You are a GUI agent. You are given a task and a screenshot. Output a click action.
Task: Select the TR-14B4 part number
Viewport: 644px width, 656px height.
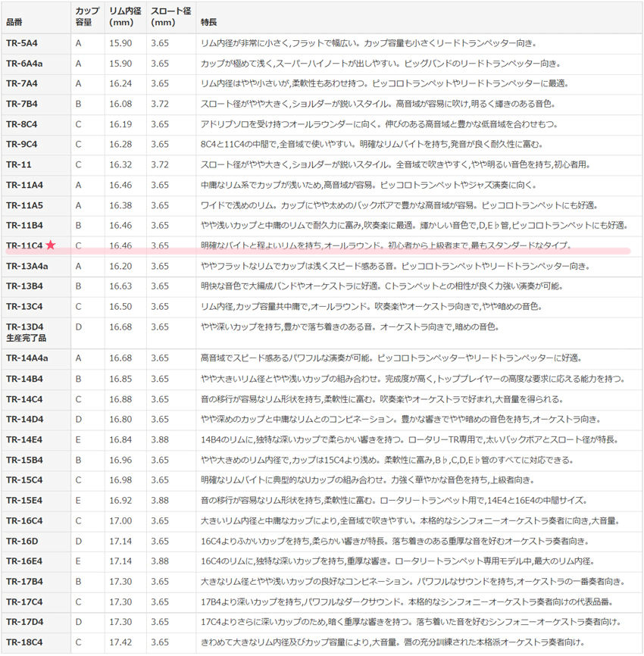pyautogui.click(x=25, y=379)
